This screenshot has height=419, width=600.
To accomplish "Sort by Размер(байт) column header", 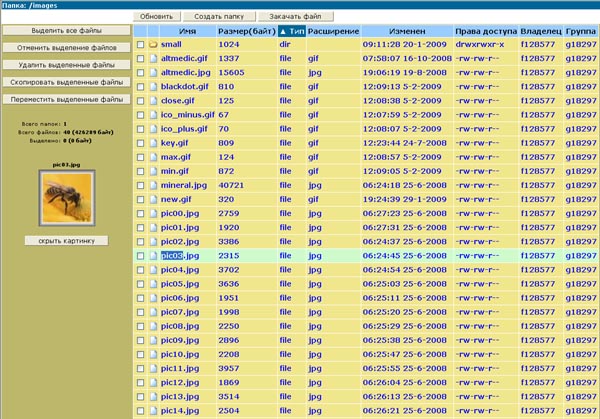I will tap(247, 31).
